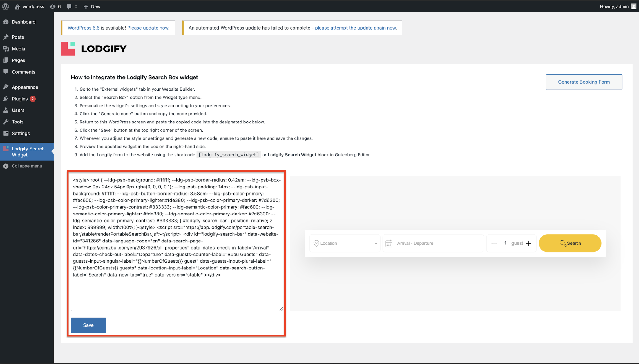The image size is (639, 364).
Task: Open the WordPress logo menu in admin bar
Action: 5,6
